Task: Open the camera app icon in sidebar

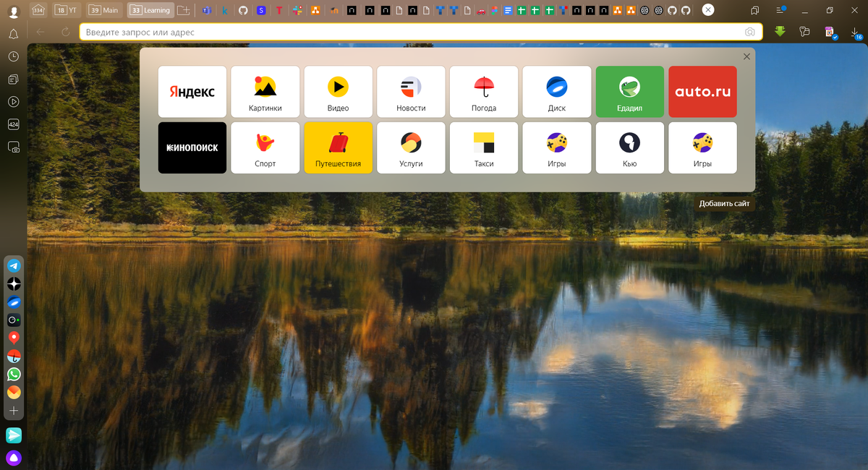Action: pos(14,320)
